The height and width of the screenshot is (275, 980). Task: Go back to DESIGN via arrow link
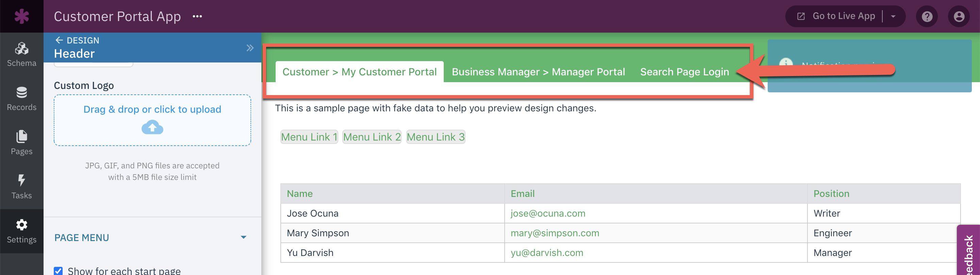point(77,40)
